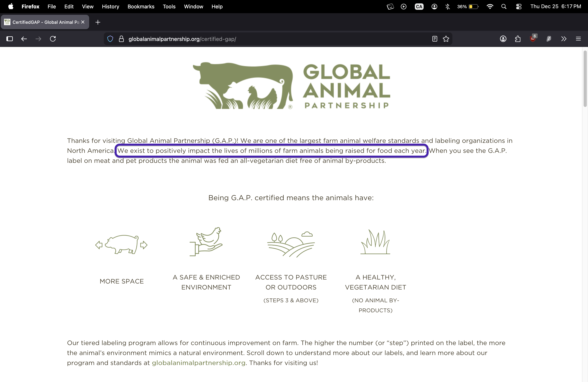
Task: Click the address bar URL field
Action: [272, 39]
